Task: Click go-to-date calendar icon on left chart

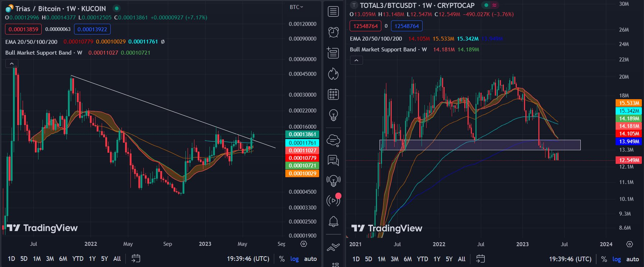Action: (136, 258)
